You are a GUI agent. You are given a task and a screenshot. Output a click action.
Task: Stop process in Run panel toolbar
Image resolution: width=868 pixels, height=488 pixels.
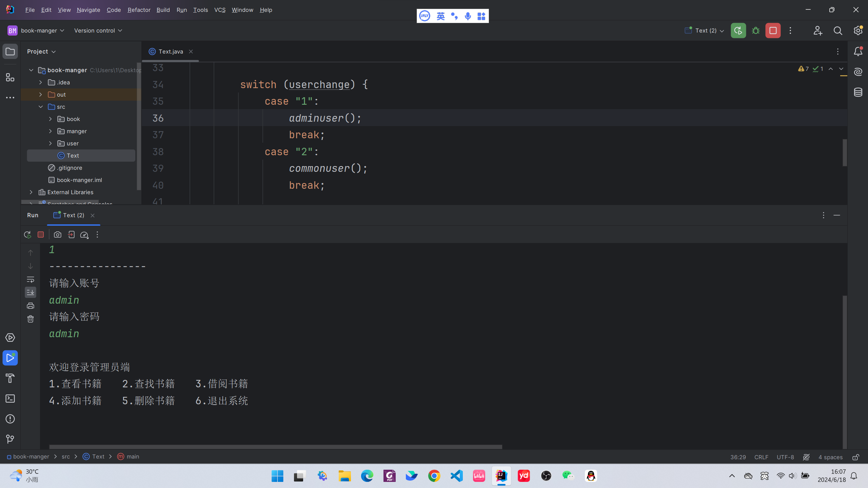pos(41,235)
